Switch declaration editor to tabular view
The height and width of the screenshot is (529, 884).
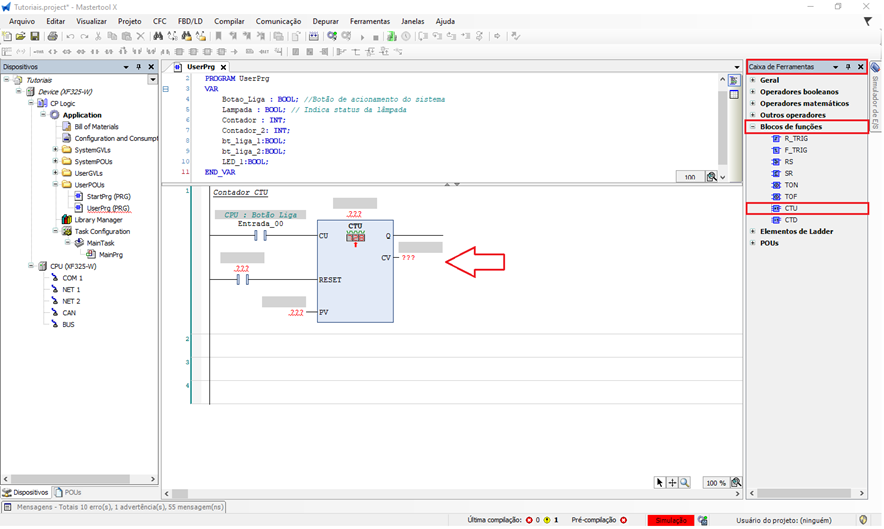[x=734, y=94]
